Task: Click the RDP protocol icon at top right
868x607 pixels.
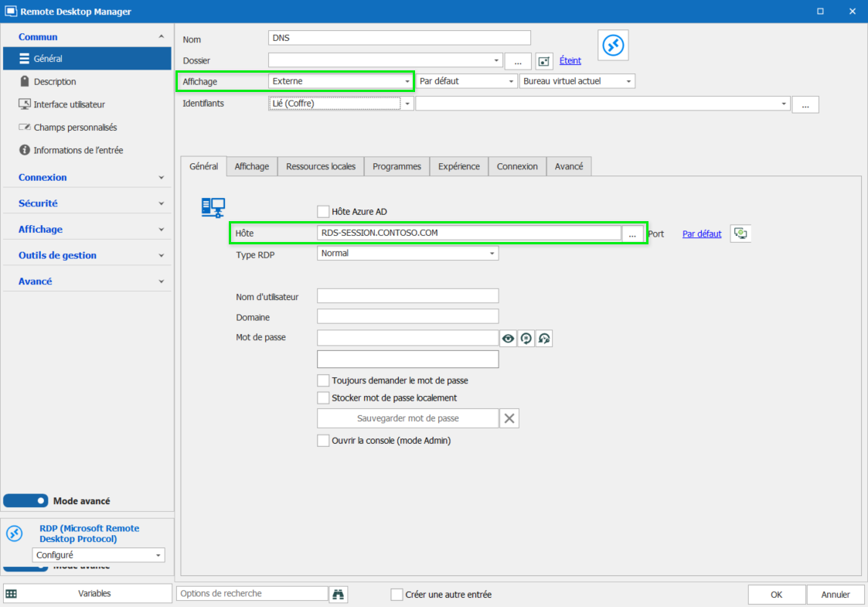Action: click(612, 45)
